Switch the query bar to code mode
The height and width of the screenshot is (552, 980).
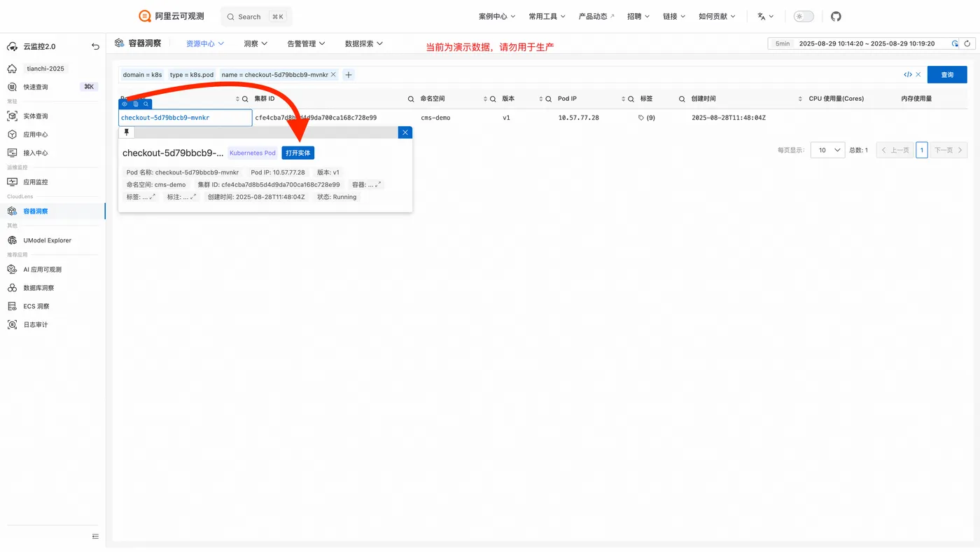pos(908,75)
